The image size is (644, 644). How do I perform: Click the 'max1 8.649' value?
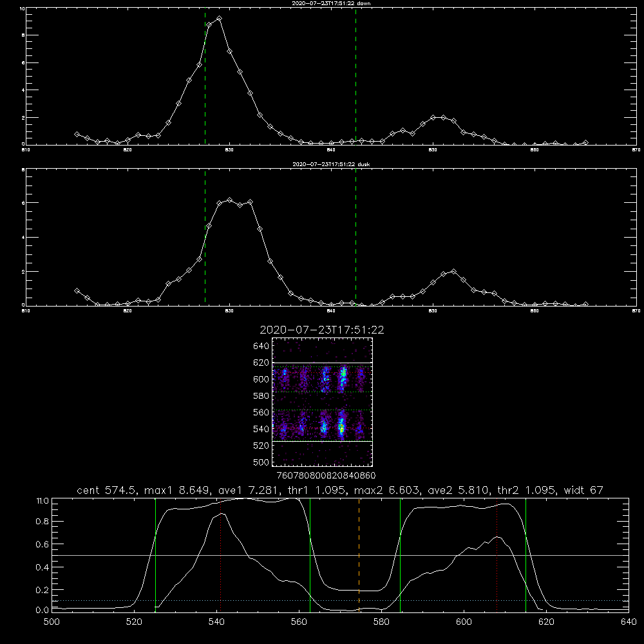click(x=178, y=490)
